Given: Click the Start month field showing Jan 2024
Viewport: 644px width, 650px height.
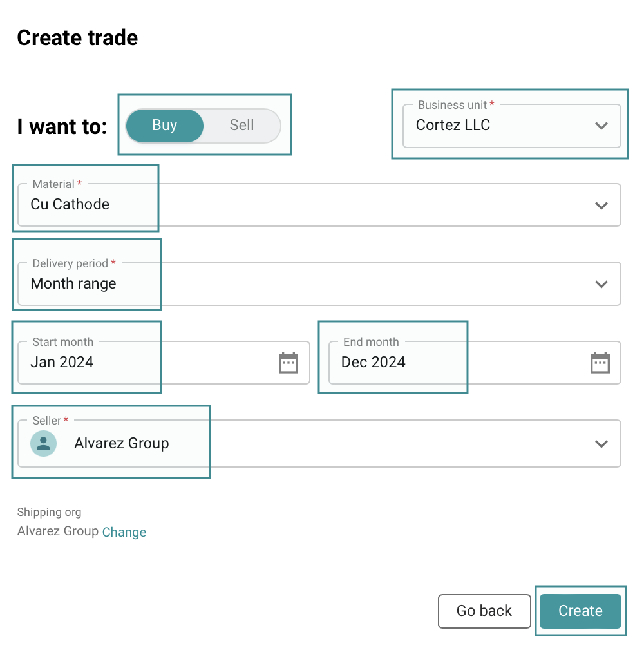Looking at the screenshot, I should (x=62, y=363).
